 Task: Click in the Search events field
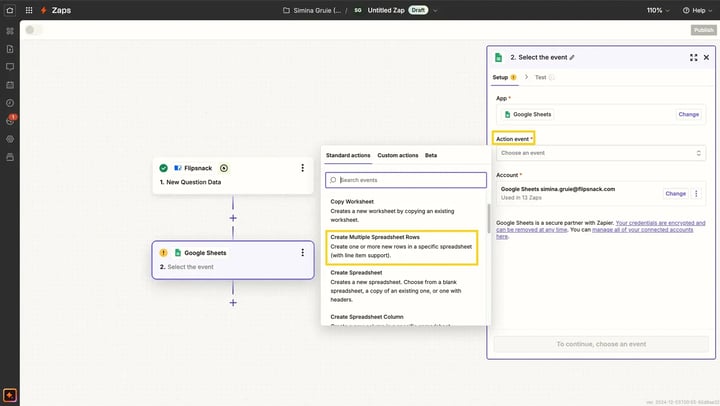click(x=406, y=180)
